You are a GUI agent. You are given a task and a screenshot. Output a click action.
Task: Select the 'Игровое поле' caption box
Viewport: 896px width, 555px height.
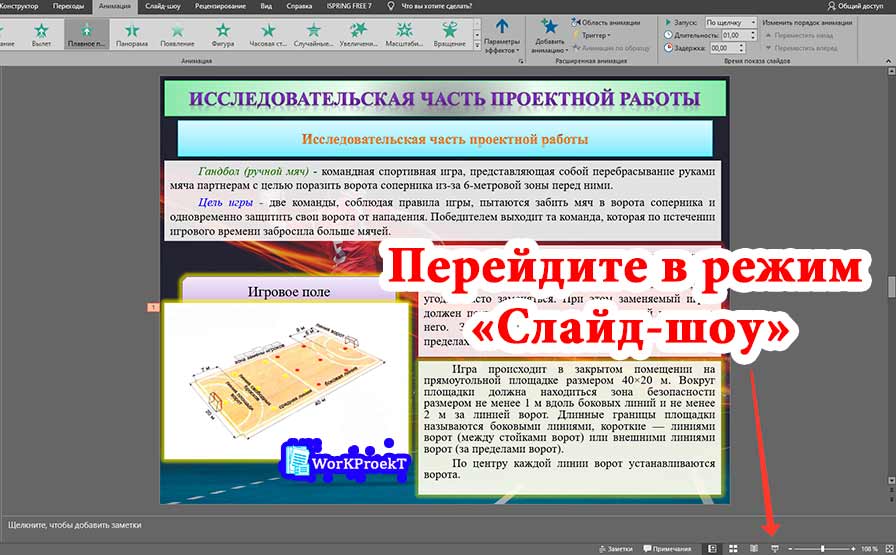click(289, 292)
